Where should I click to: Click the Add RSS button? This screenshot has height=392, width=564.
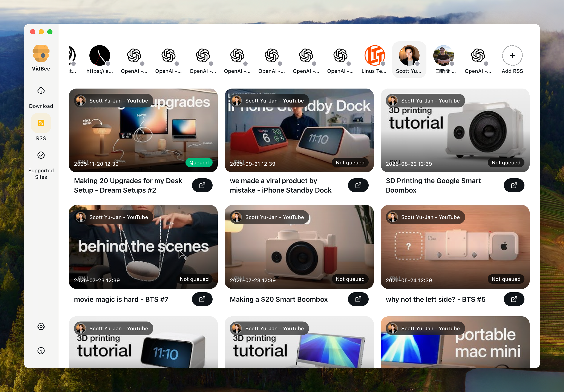[512, 55]
